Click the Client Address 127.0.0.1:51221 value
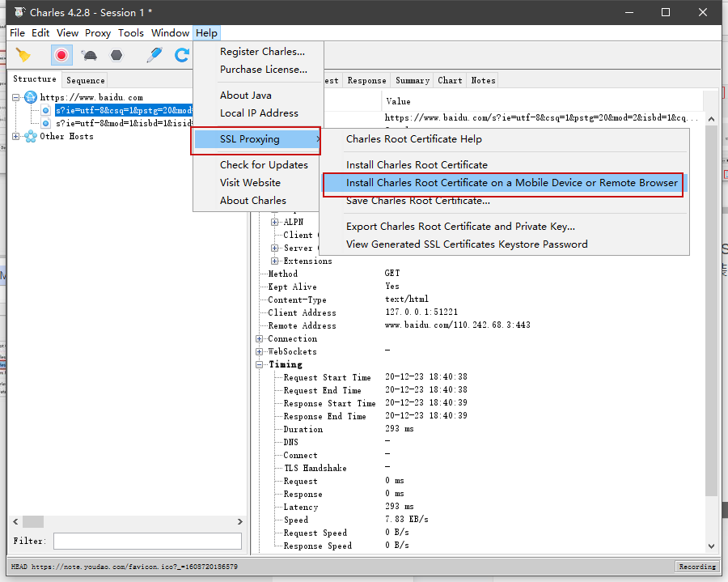Viewport: 728px width, 582px height. coord(421,312)
